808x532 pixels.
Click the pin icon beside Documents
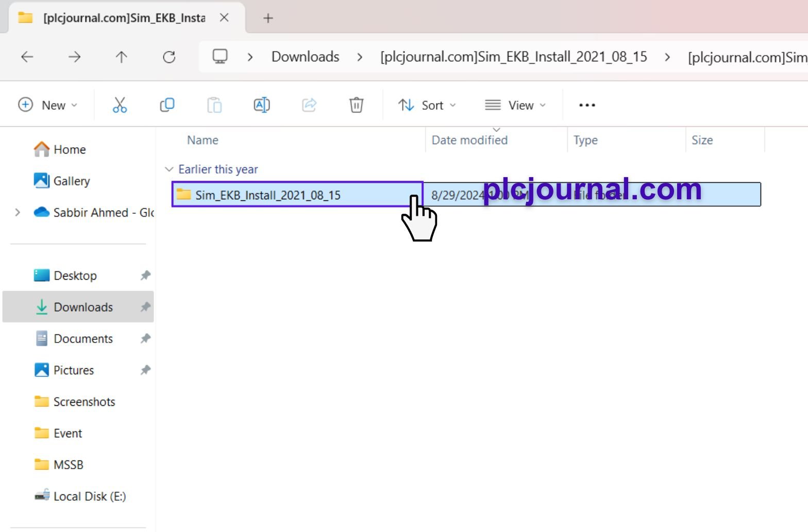(145, 338)
